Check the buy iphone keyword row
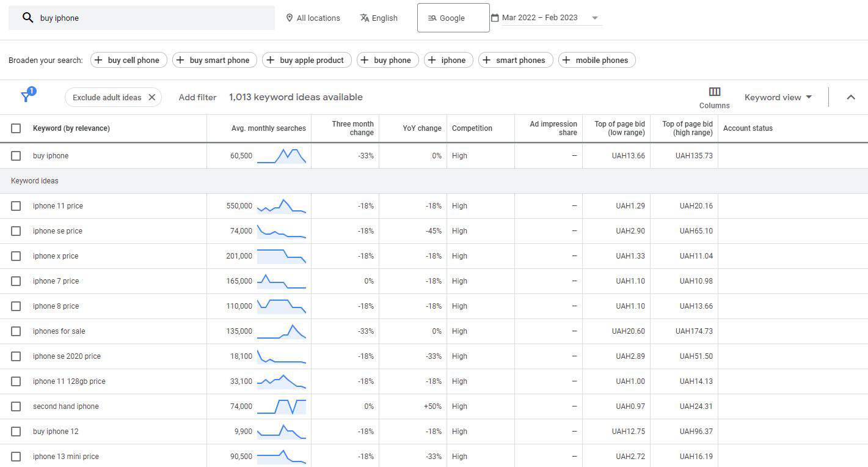This screenshot has width=868, height=467. pyautogui.click(x=16, y=156)
